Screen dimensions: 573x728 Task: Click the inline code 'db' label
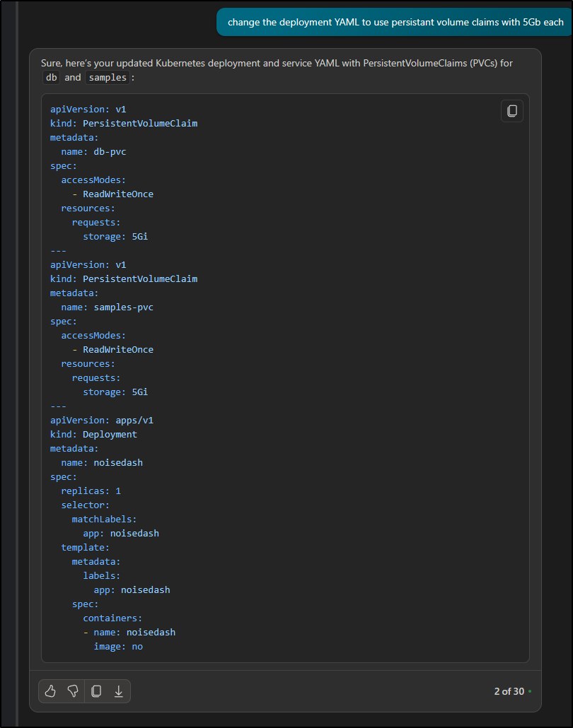[x=51, y=78]
